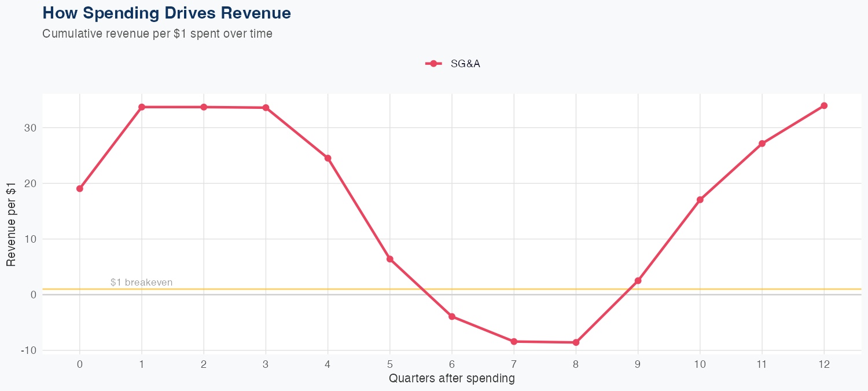868x391 pixels.
Task: Select the data point at quarter 9
Action: point(638,281)
